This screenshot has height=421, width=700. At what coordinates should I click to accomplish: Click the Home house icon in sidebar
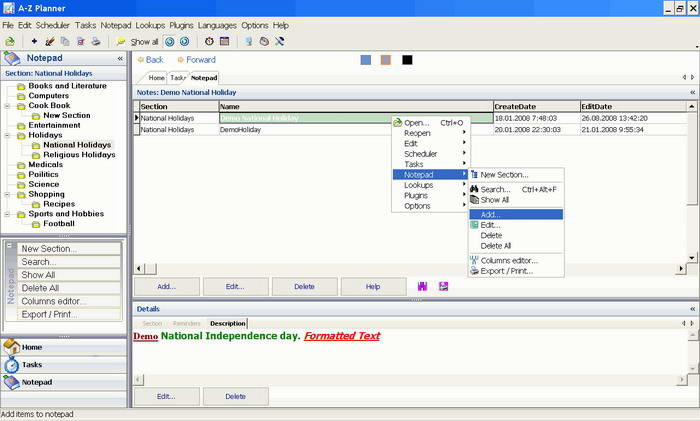(12, 346)
